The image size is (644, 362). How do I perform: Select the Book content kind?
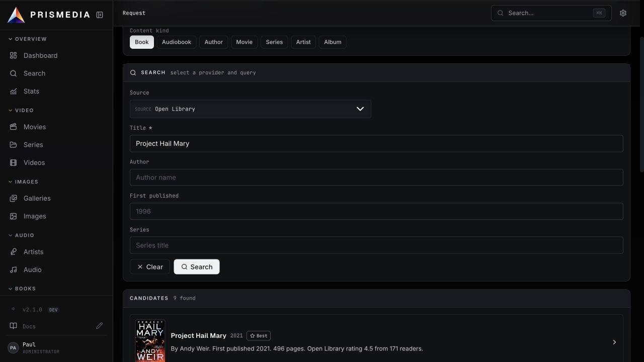[x=142, y=42]
